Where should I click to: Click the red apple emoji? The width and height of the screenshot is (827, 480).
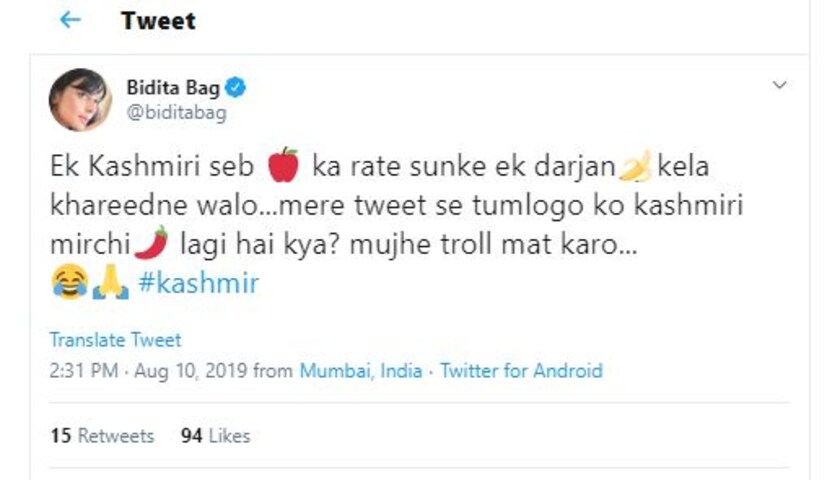point(284,164)
